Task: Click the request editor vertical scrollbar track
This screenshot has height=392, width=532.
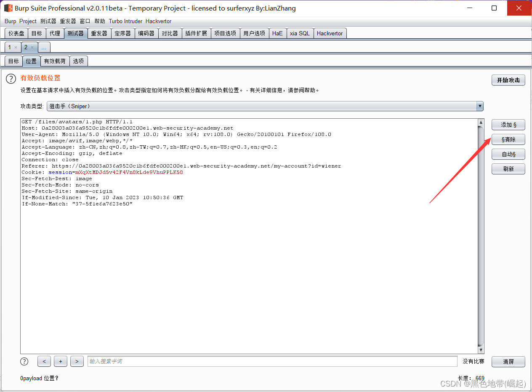Action: click(481, 236)
